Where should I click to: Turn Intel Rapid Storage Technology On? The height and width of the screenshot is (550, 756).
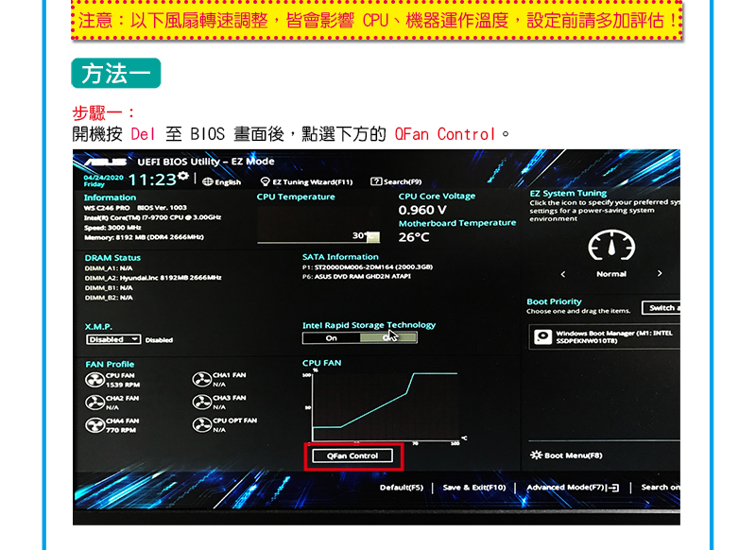(332, 338)
